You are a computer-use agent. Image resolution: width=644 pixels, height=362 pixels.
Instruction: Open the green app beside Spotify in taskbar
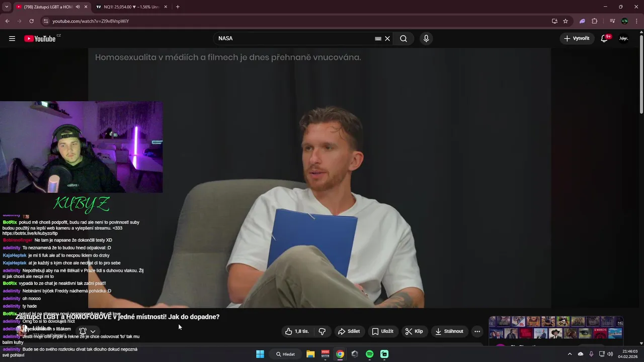384,354
